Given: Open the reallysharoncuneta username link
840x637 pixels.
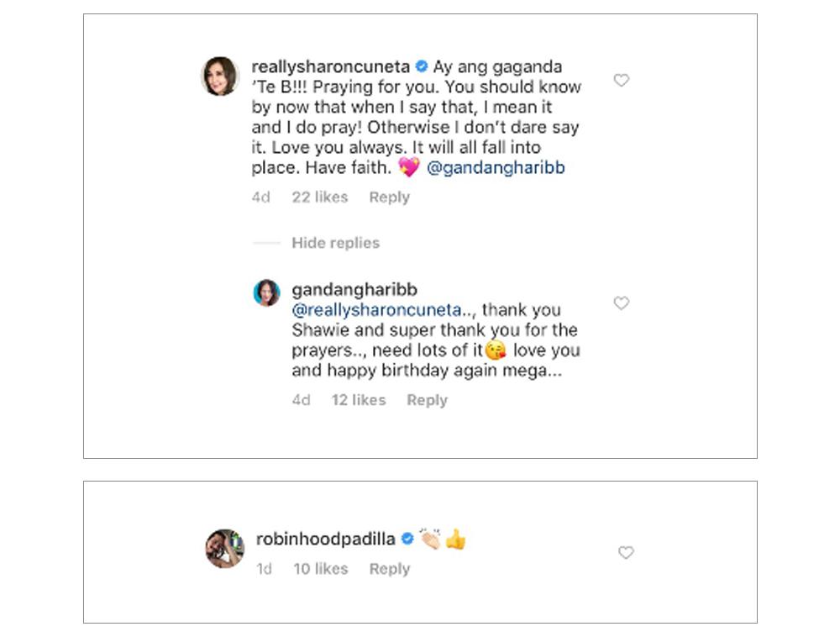Looking at the screenshot, I should coord(333,66).
